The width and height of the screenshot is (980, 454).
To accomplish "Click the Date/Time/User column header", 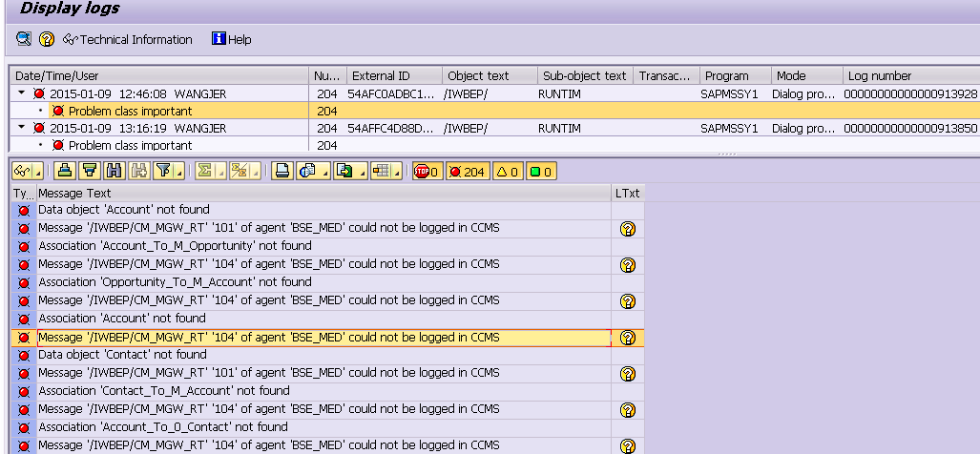I will 160,75.
